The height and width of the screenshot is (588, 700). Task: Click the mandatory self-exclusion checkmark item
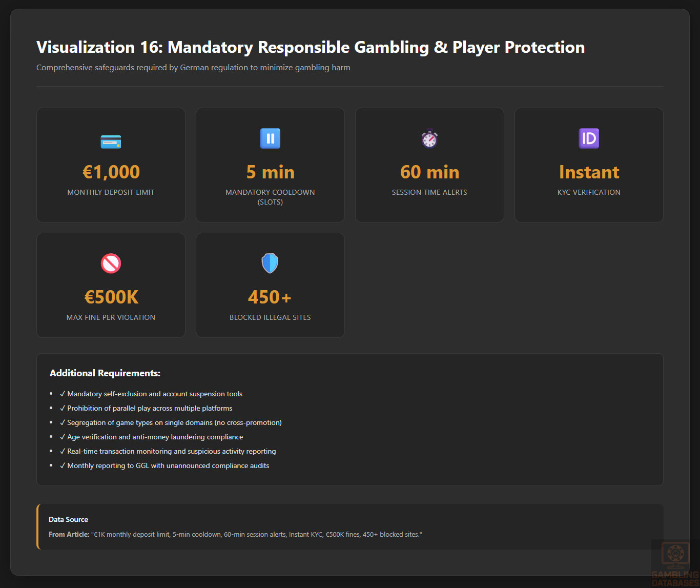154,394
